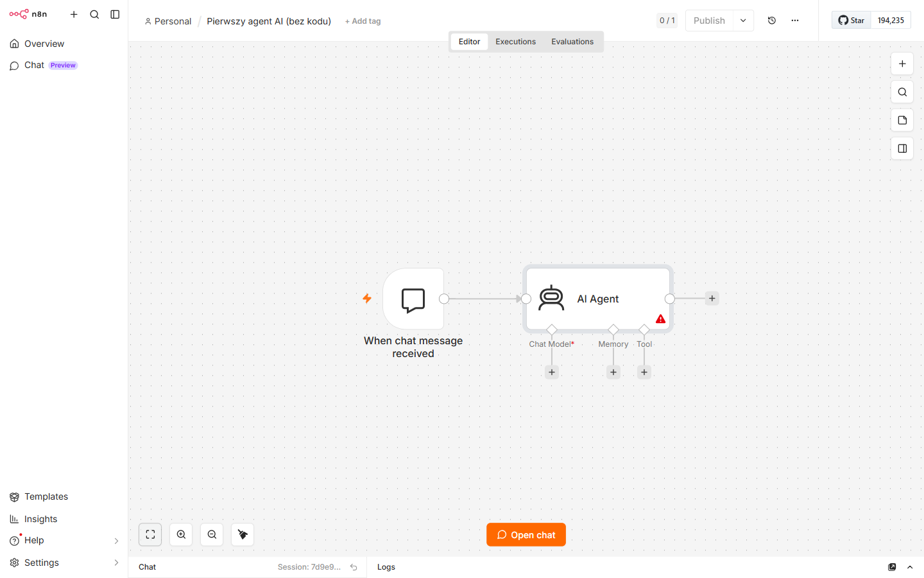Click Add tag
The height and width of the screenshot is (578, 924).
[x=363, y=21]
